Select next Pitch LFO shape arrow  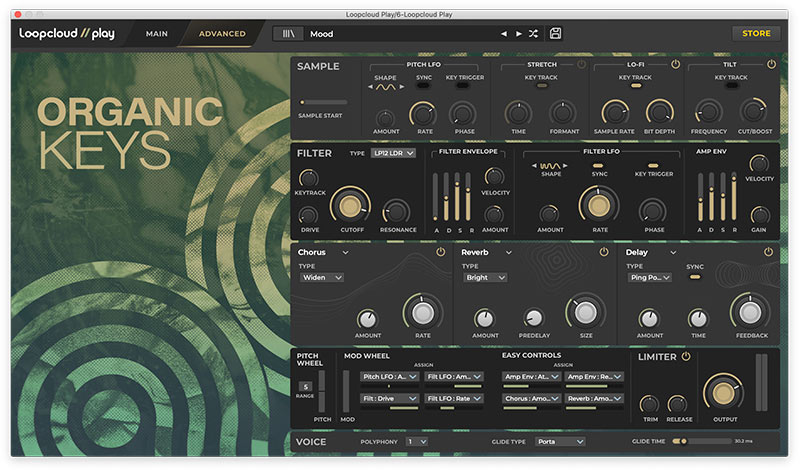(x=402, y=87)
